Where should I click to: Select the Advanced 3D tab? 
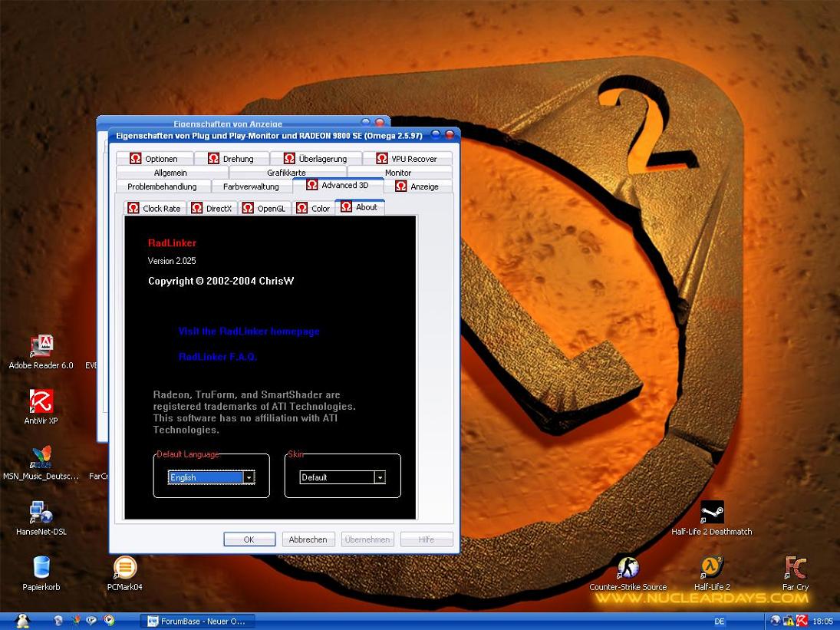[x=338, y=186]
